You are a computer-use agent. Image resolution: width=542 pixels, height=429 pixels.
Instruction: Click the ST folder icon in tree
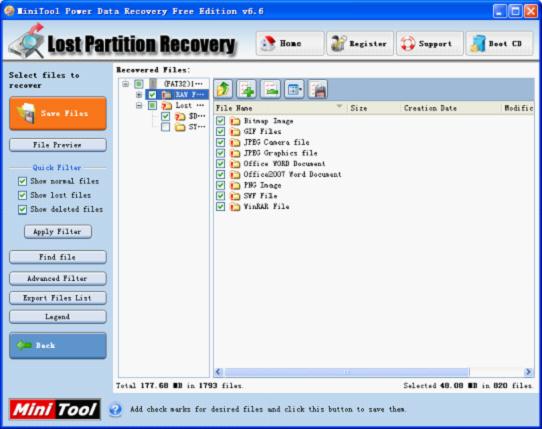(180, 127)
